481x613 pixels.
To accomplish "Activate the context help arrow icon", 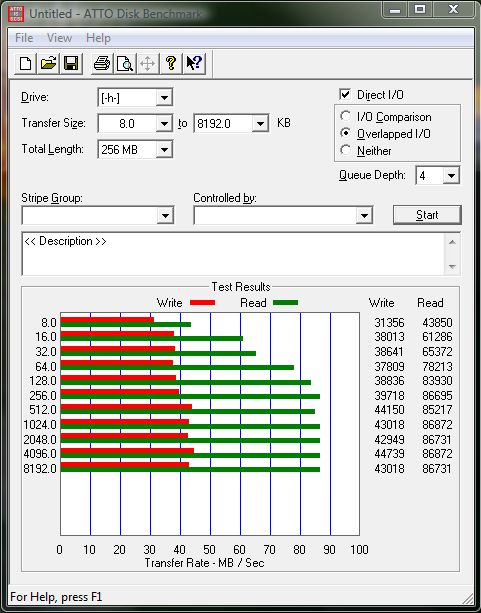I will tap(194, 63).
